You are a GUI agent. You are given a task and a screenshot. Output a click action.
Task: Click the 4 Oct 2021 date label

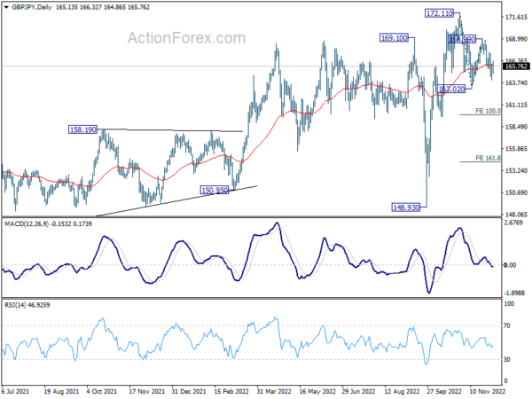pos(101,391)
